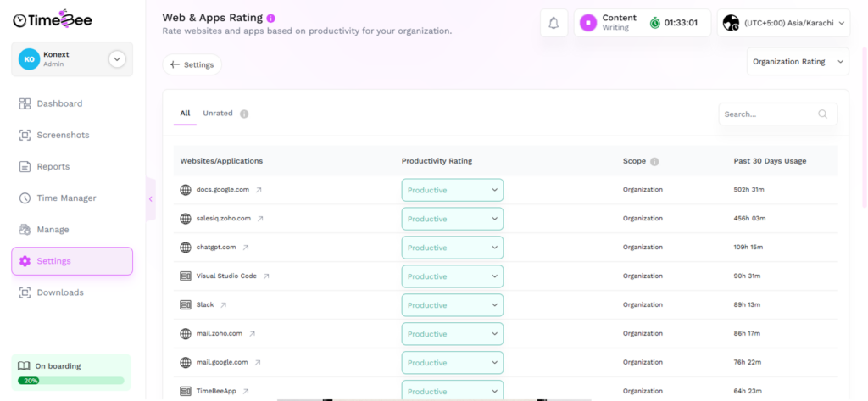The height and width of the screenshot is (401, 868).
Task: Click the KO avatar for Konext
Action: (x=29, y=58)
